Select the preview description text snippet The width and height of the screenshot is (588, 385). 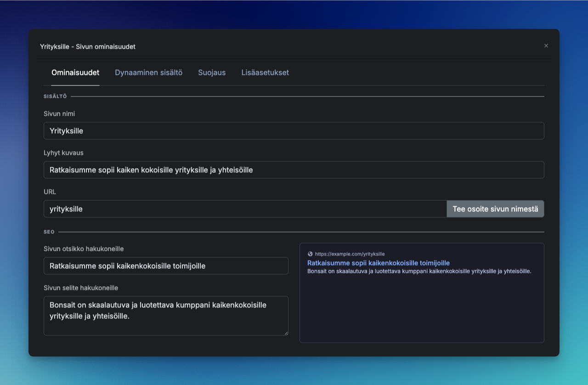[x=419, y=271]
